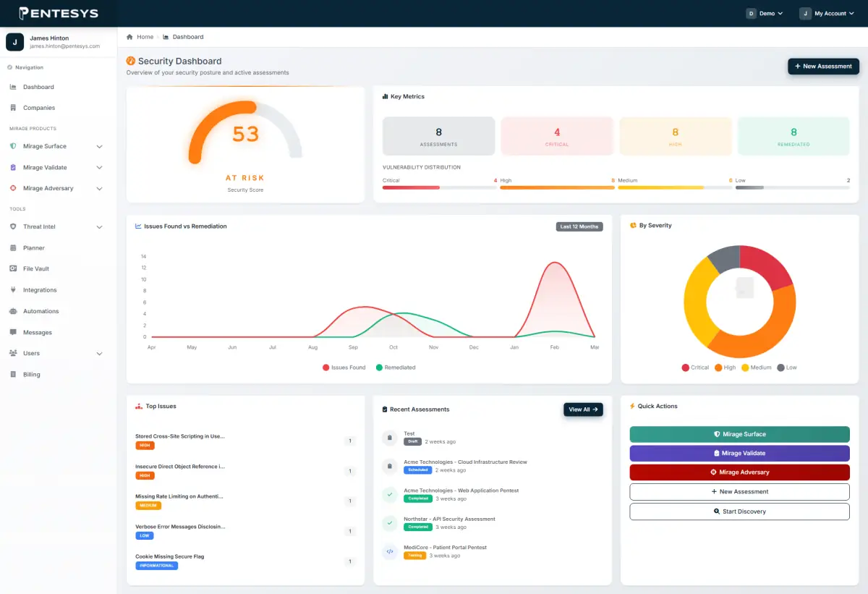Open File Vault via its sidebar icon
Screen dimensions: 868x594
pyautogui.click(x=14, y=268)
